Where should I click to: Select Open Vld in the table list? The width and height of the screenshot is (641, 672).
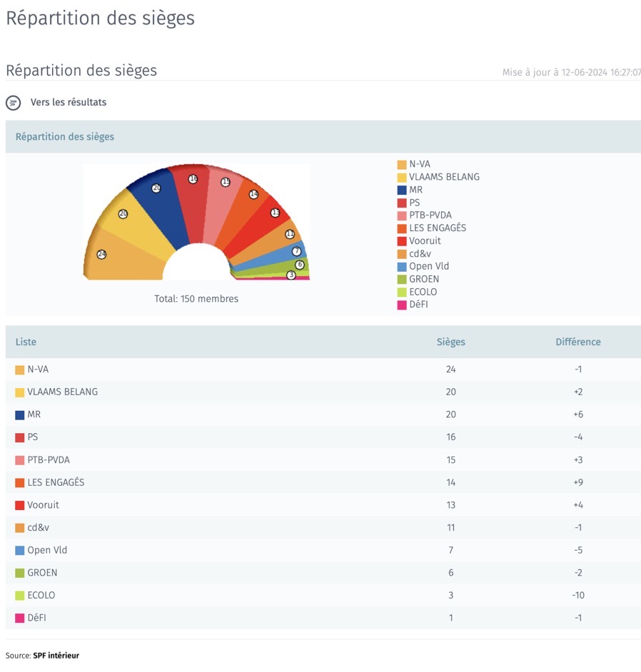click(x=47, y=550)
